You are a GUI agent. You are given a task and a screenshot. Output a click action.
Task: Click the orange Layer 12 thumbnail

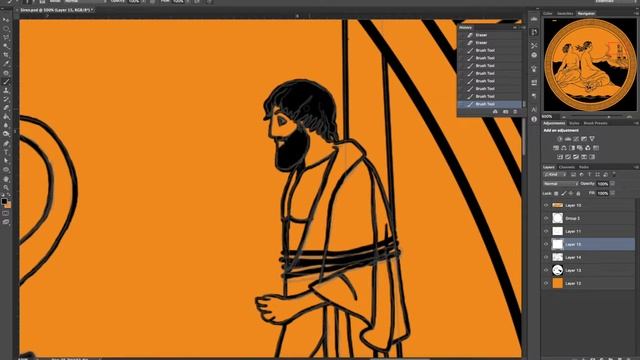click(x=558, y=283)
